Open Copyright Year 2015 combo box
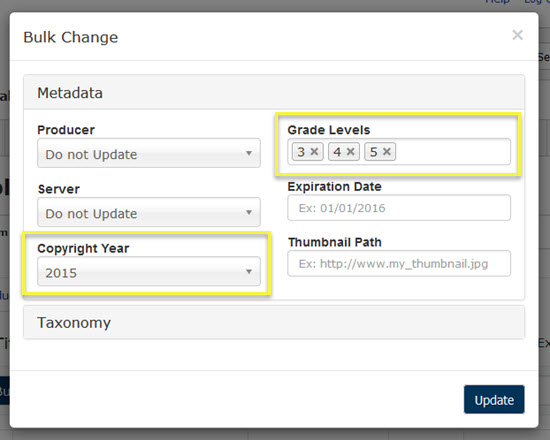Image resolution: width=550 pixels, height=440 pixels. click(149, 271)
